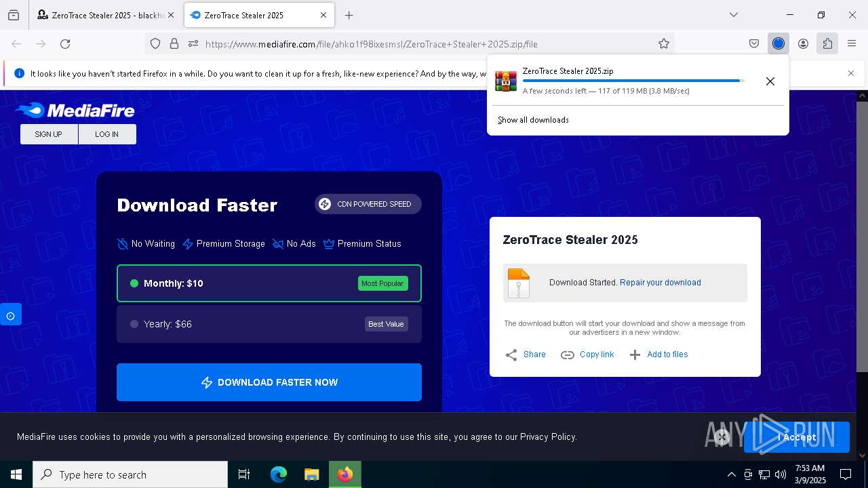Viewport: 868px width, 488px height.
Task: Open Windows notification center
Action: click(x=846, y=474)
